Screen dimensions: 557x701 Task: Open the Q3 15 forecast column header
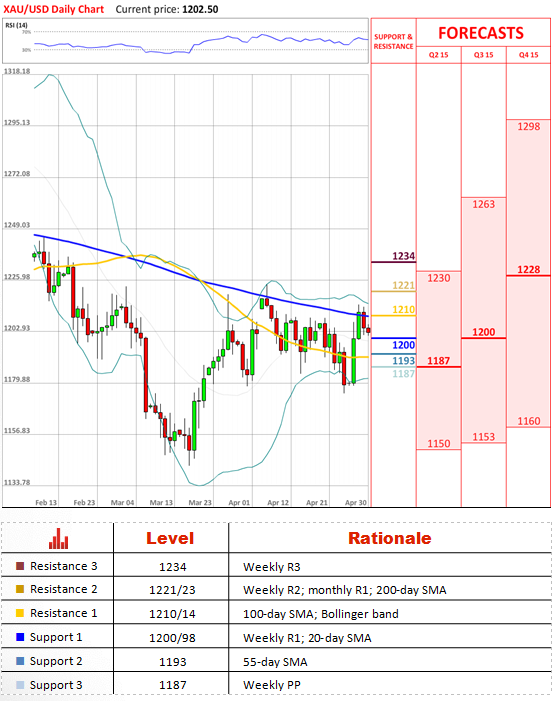(x=484, y=55)
